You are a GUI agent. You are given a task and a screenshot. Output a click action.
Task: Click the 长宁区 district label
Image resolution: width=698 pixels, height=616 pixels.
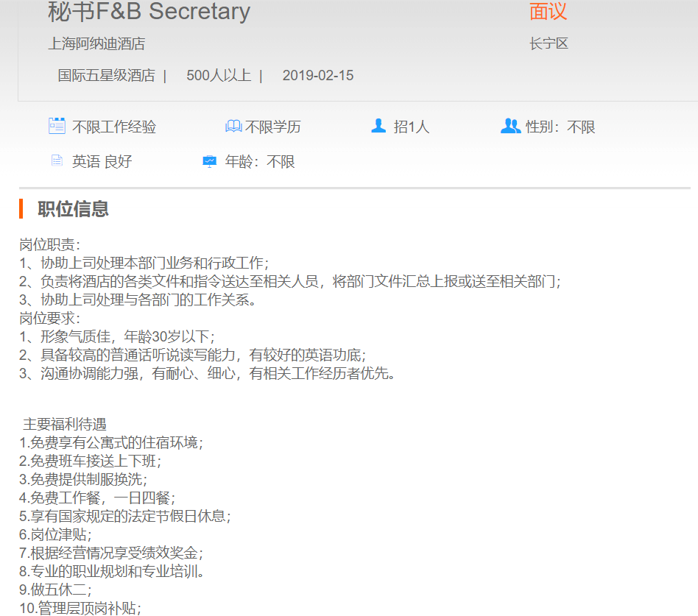coord(549,43)
